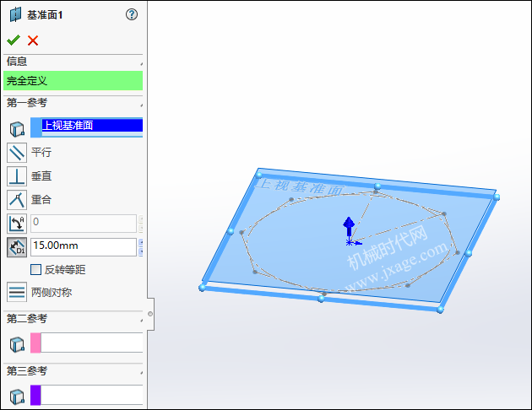Image resolution: width=532 pixels, height=410 pixels.
Task: Click the 上视基准面 label on the plane
Action: coord(300,187)
